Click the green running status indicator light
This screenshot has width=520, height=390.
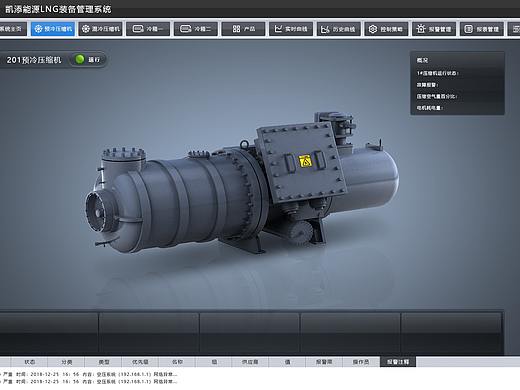coord(80,59)
